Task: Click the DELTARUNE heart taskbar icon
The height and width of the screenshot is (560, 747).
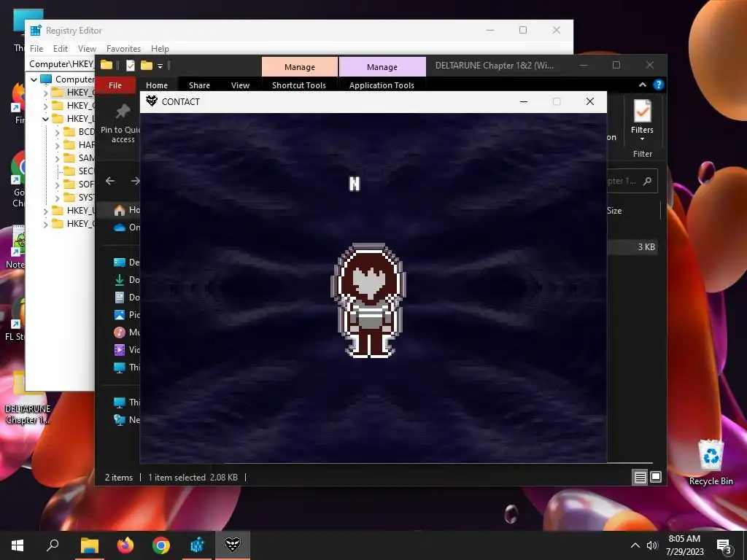Action: [x=233, y=545]
